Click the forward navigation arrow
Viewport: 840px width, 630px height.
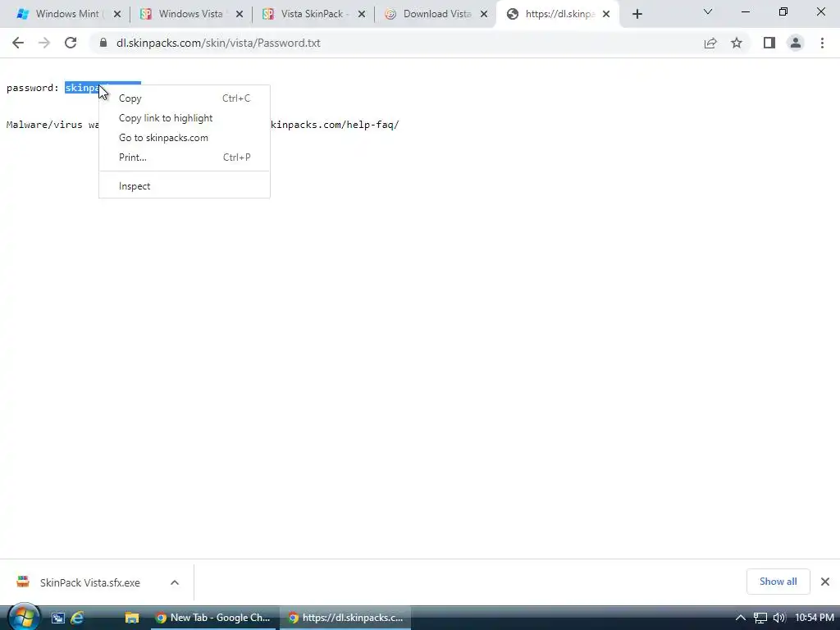point(44,43)
